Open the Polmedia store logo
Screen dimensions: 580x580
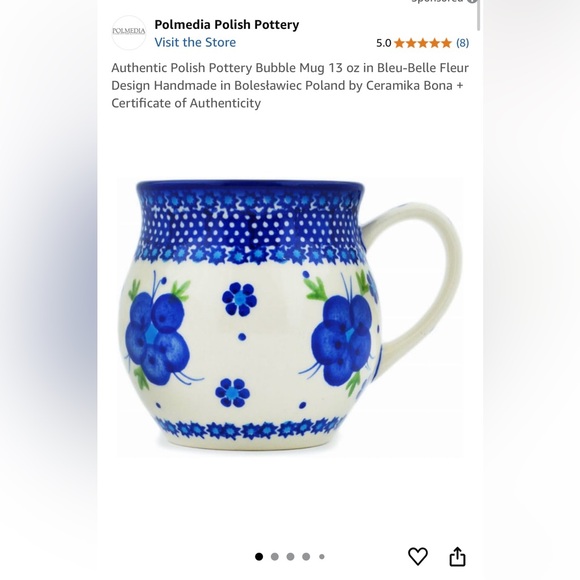129,33
